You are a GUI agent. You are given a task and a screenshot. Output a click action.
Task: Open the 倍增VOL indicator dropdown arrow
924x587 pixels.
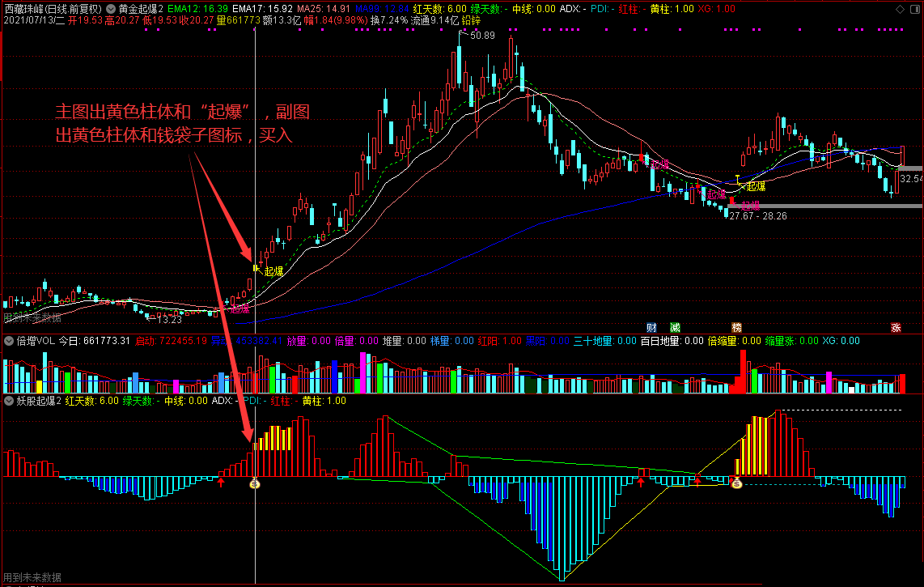tap(9, 340)
